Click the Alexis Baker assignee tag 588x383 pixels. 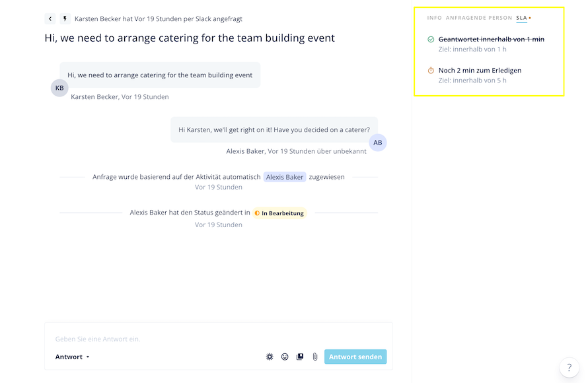tap(285, 177)
